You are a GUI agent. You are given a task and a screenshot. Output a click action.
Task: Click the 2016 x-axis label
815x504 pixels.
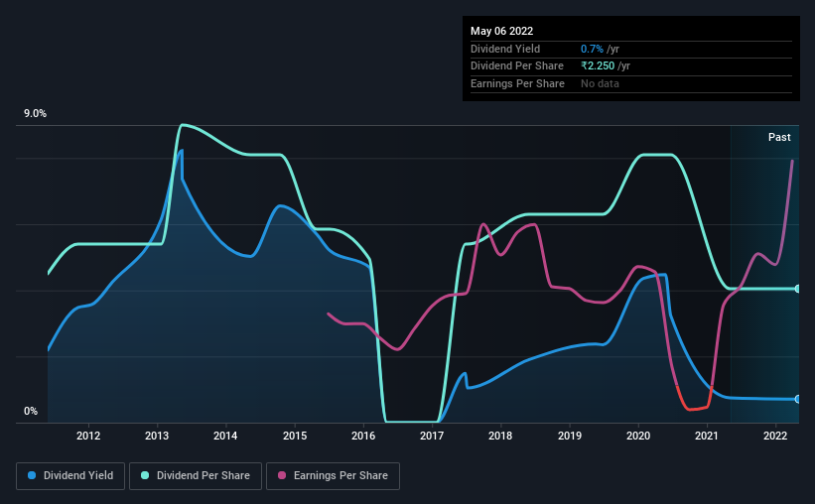tap(363, 436)
